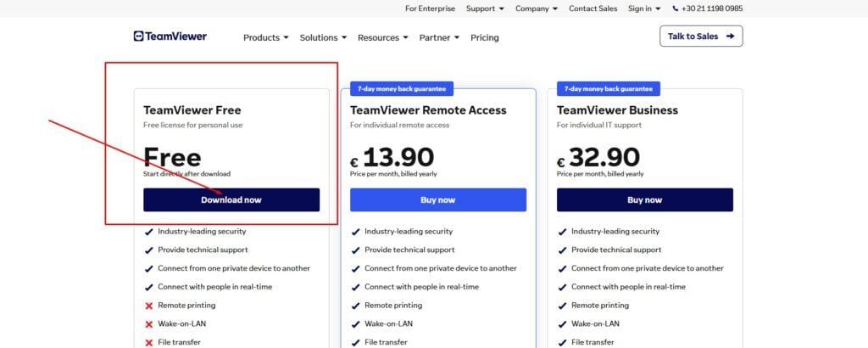Click Download now for TeamViewer Free
Image resolution: width=868 pixels, height=348 pixels.
[231, 200]
